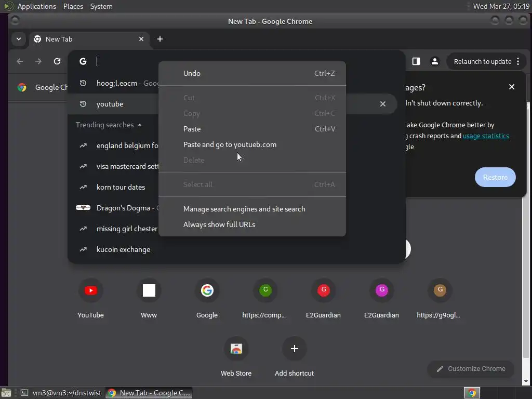Remove youtube suggestion with X
This screenshot has height=399, width=532.
coord(383,104)
